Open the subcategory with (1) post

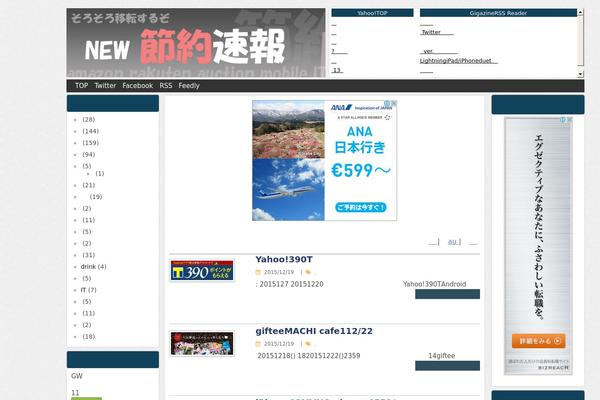99,173
